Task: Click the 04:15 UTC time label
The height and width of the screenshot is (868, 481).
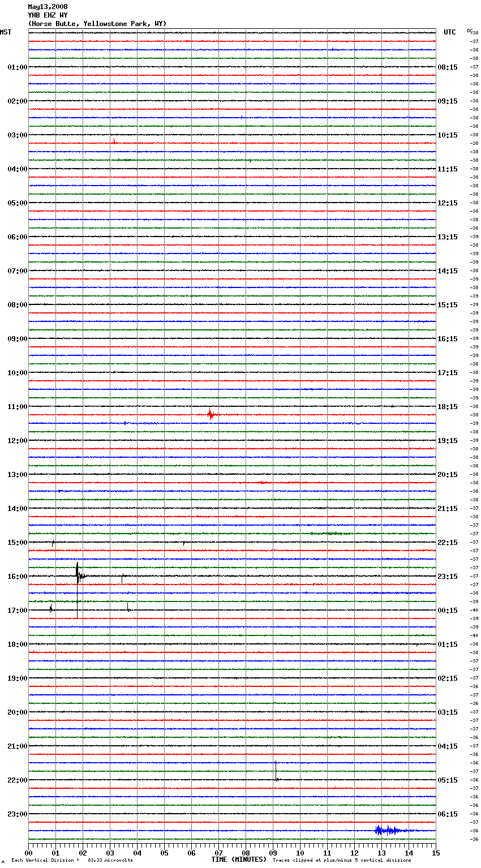Action: click(448, 746)
